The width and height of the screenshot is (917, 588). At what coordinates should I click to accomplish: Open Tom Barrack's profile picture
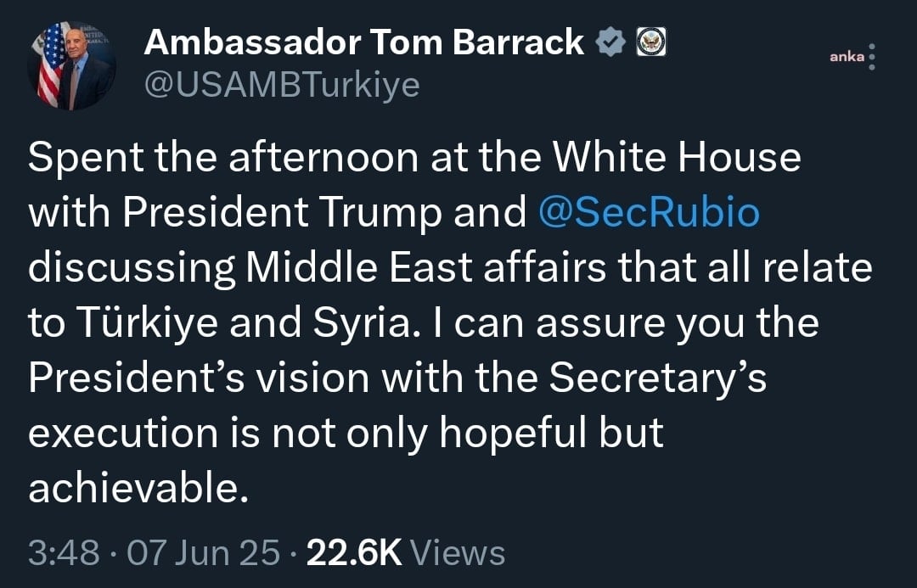pyautogui.click(x=76, y=66)
